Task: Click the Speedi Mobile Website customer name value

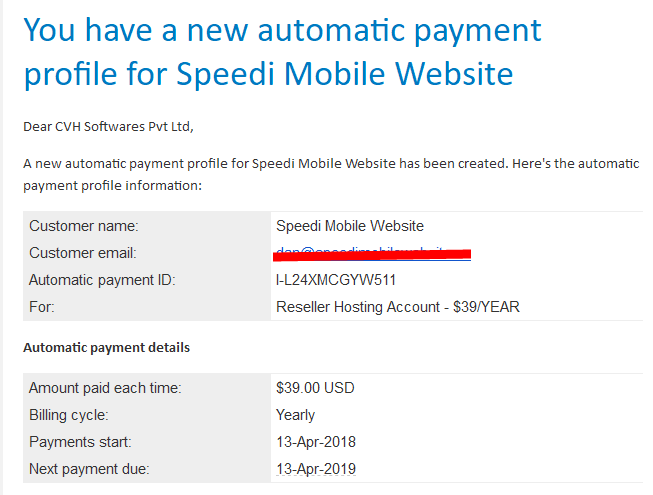Action: click(350, 226)
